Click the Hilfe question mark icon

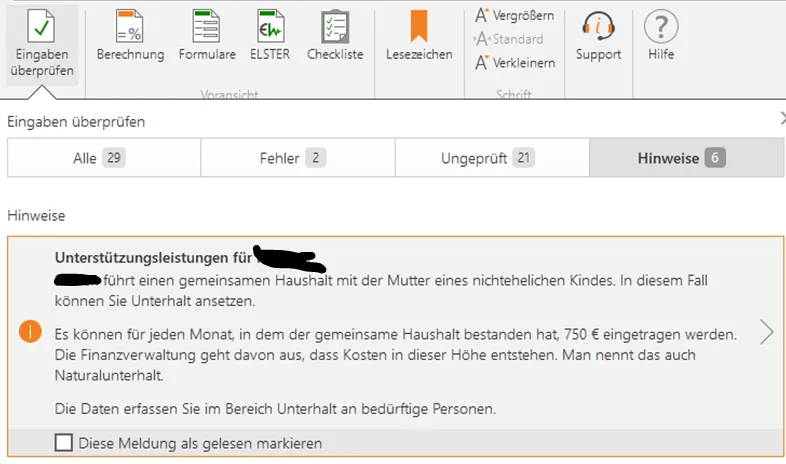(x=661, y=26)
